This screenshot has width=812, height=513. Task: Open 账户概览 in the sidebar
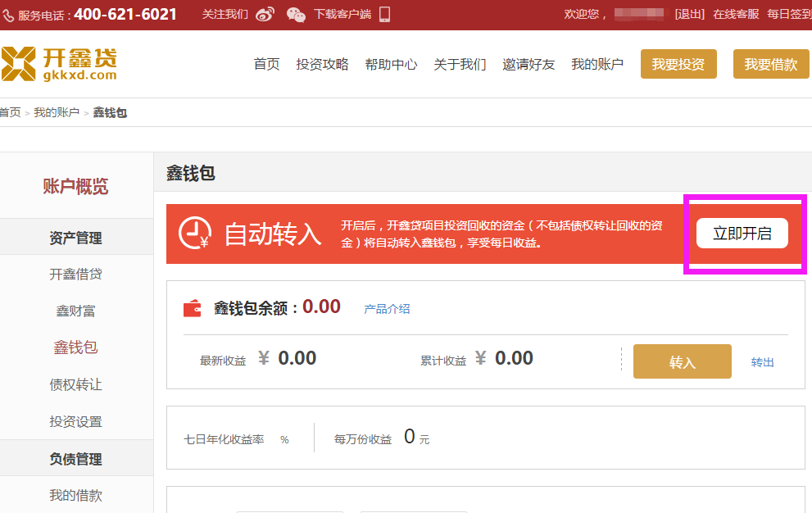coord(75,186)
